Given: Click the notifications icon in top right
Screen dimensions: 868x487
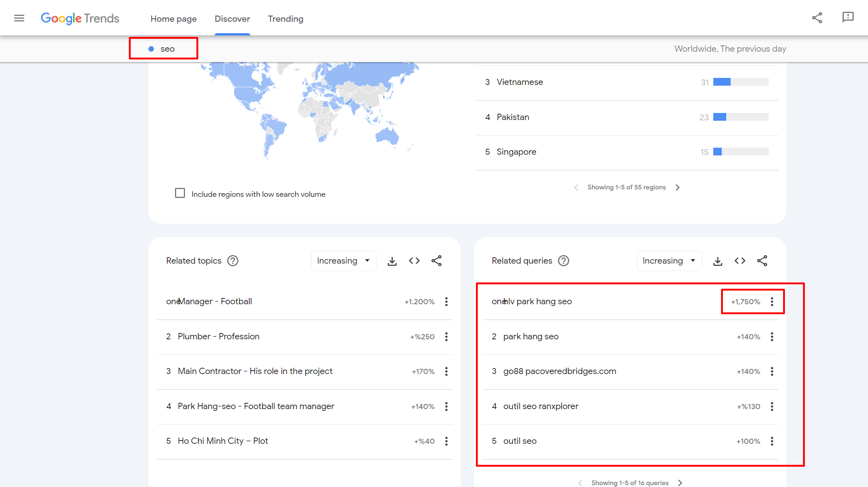Looking at the screenshot, I should point(848,16).
